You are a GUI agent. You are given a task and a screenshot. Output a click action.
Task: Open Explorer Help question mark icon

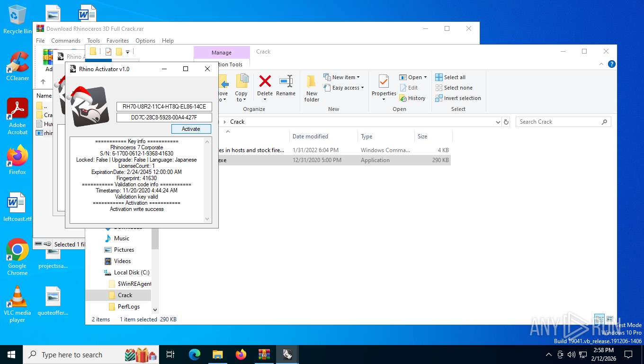612,64
